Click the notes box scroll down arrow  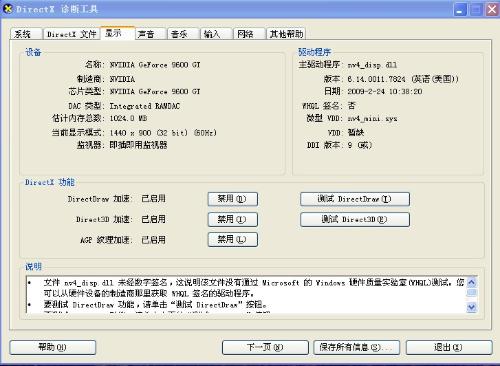coord(471,307)
